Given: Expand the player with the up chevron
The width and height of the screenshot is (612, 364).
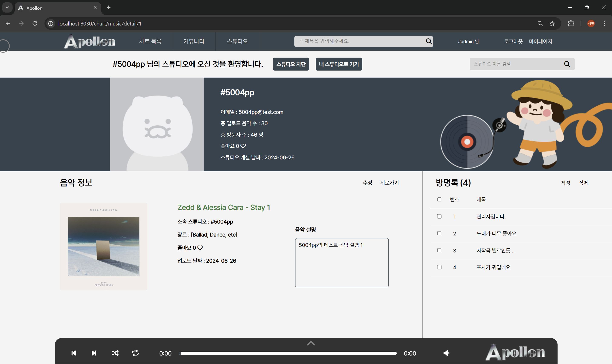Looking at the screenshot, I should click(x=311, y=343).
